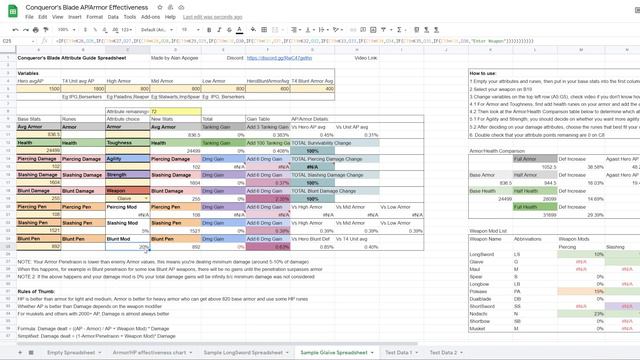Toggle strikethrough formatting
Image resolution: width=640 pixels, height=360 pixels.
coord(229,30)
